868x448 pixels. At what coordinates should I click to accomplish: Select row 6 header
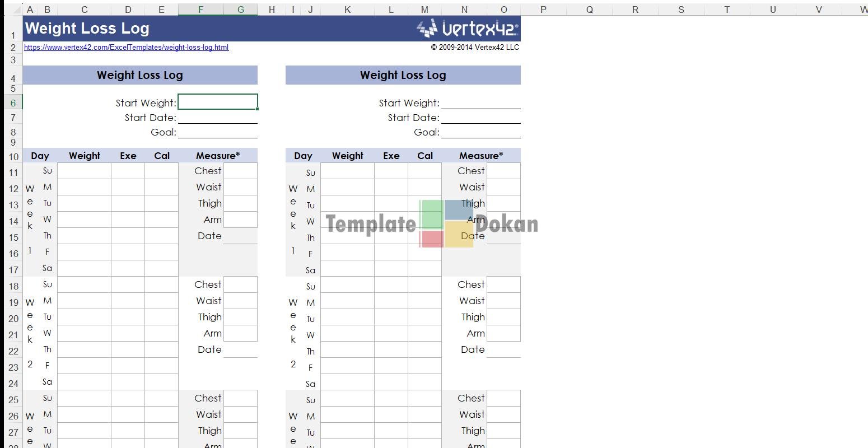[x=13, y=102]
